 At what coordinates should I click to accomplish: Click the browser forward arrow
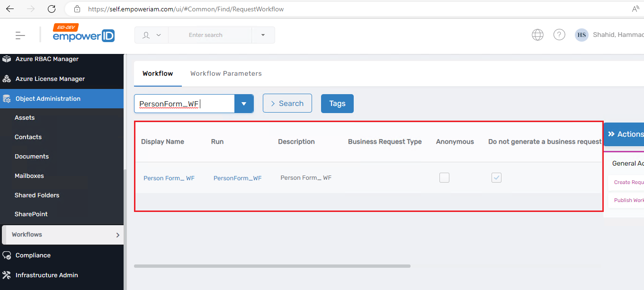coord(31,9)
